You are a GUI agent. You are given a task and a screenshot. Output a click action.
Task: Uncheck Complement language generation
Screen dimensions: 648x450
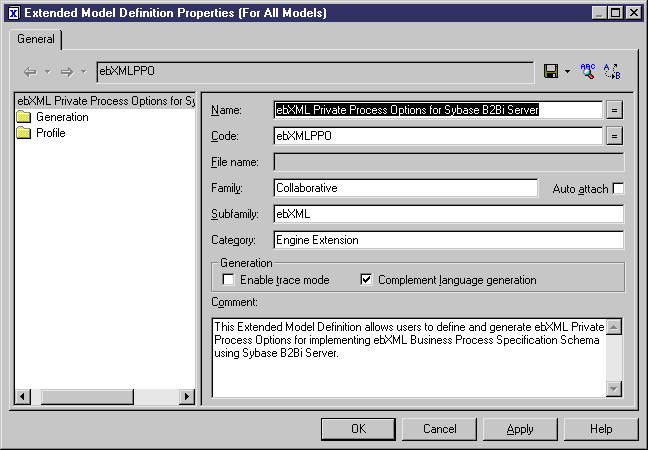click(x=366, y=280)
